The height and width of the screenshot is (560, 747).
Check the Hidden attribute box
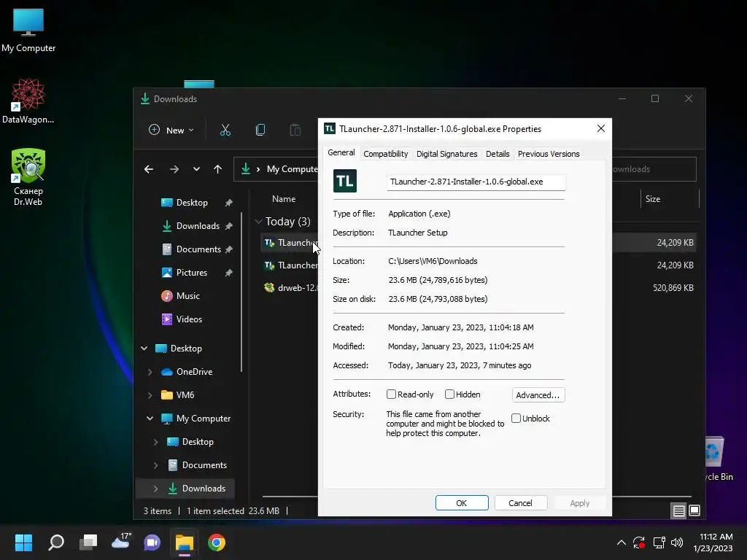pyautogui.click(x=449, y=394)
